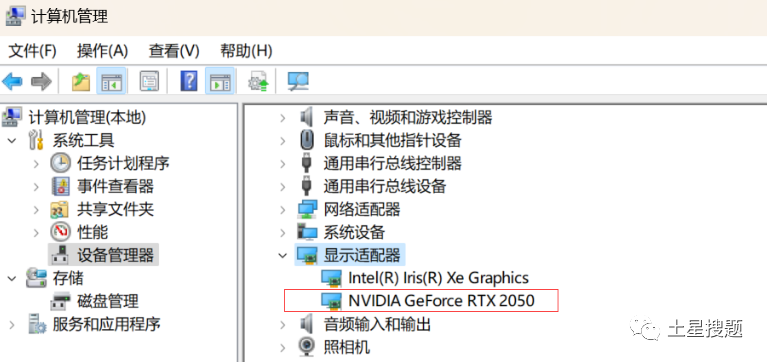
Task: Select the 鼠标和其他指针设备 label
Action: [392, 140]
